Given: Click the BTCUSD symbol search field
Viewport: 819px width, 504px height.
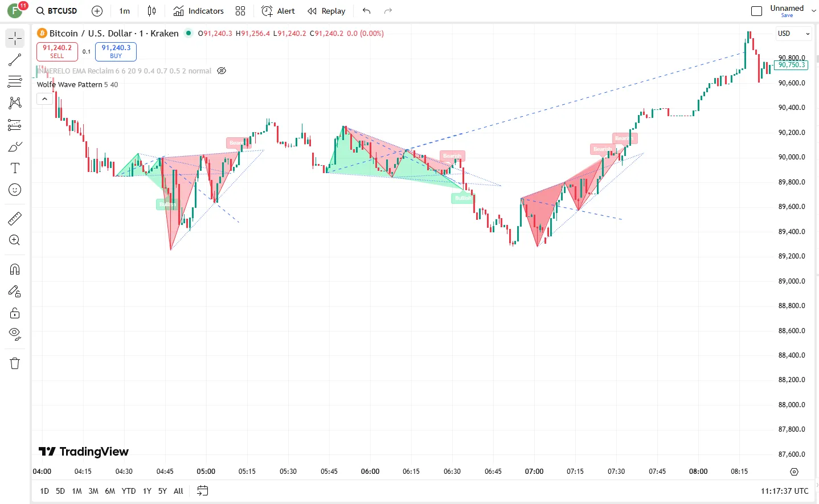Looking at the screenshot, I should [x=57, y=11].
